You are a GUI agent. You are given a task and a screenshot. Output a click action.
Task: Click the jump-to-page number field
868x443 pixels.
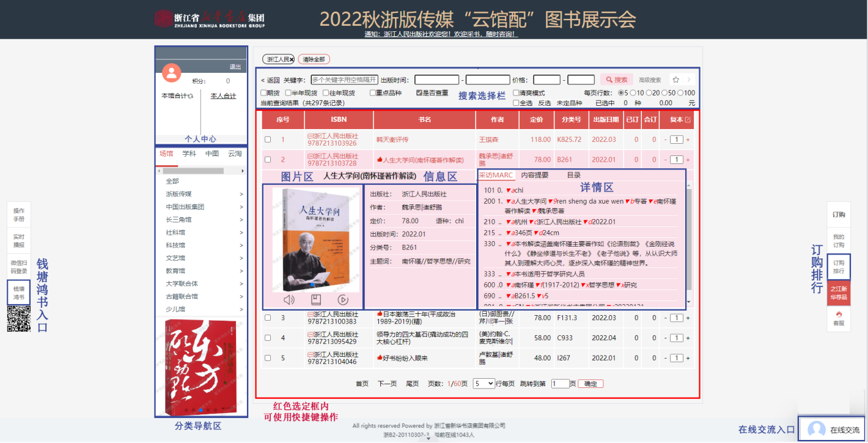[560, 384]
